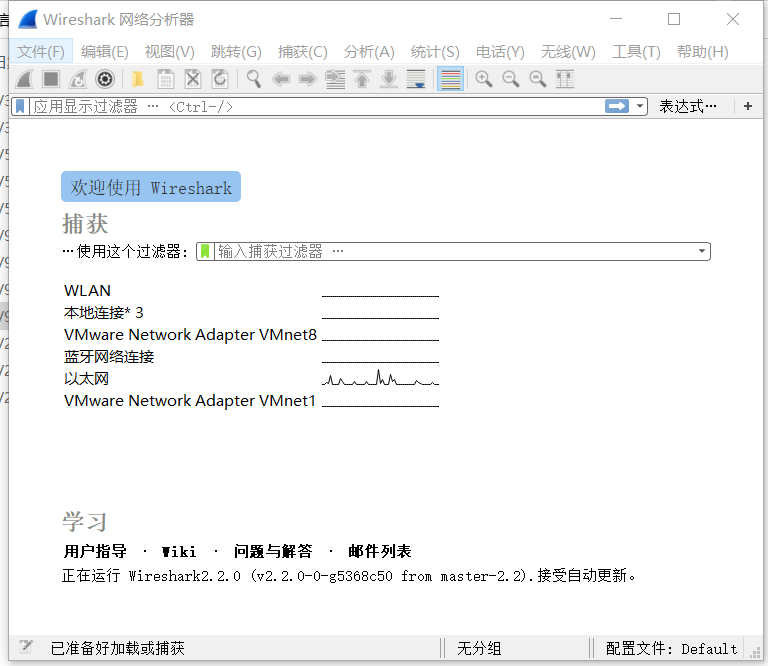Click the stop capture square icon
Image resolution: width=768 pixels, height=666 pixels.
coord(51,79)
